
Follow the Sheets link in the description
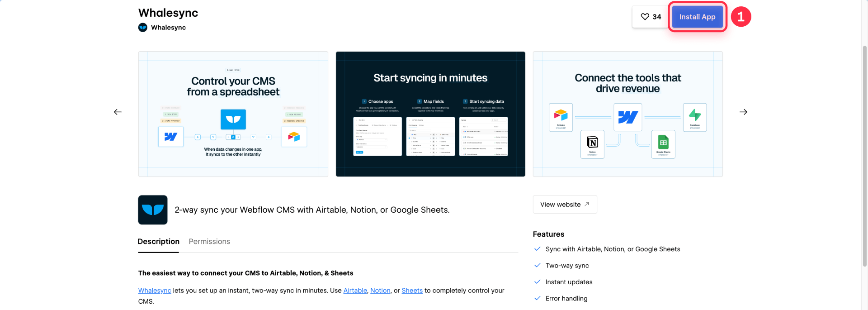click(412, 291)
